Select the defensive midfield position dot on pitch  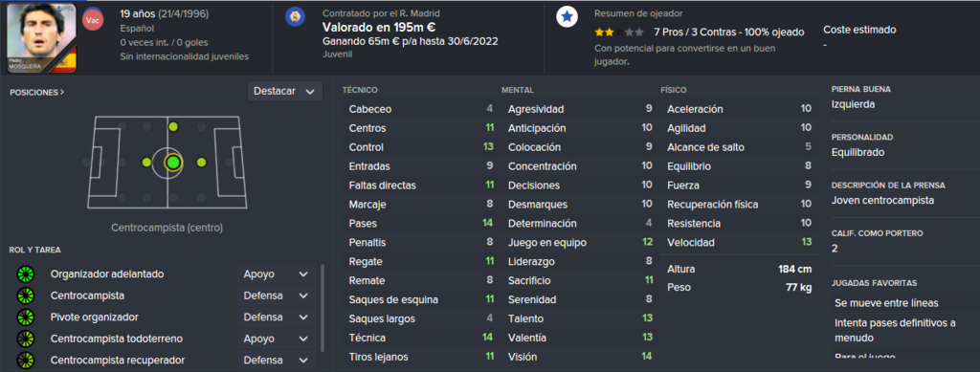click(x=146, y=163)
